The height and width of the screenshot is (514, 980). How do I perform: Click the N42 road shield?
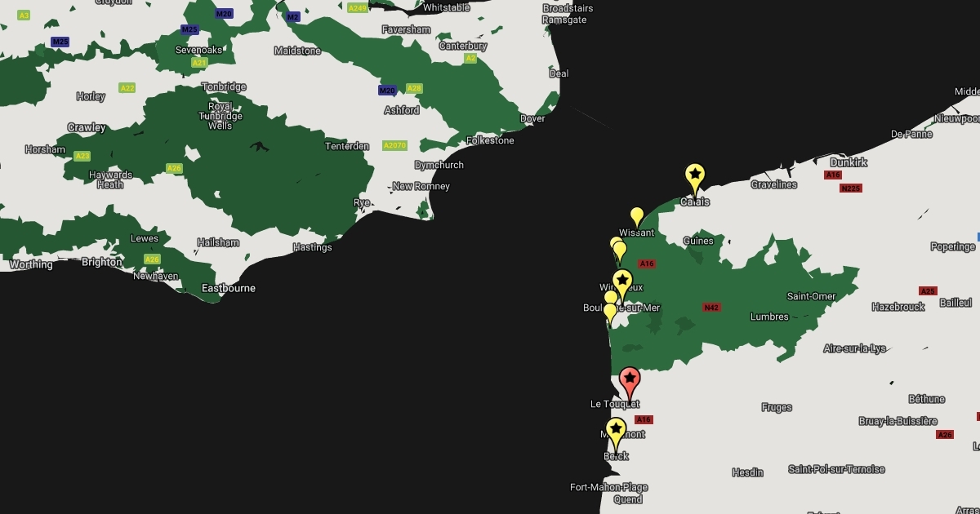pyautogui.click(x=711, y=308)
